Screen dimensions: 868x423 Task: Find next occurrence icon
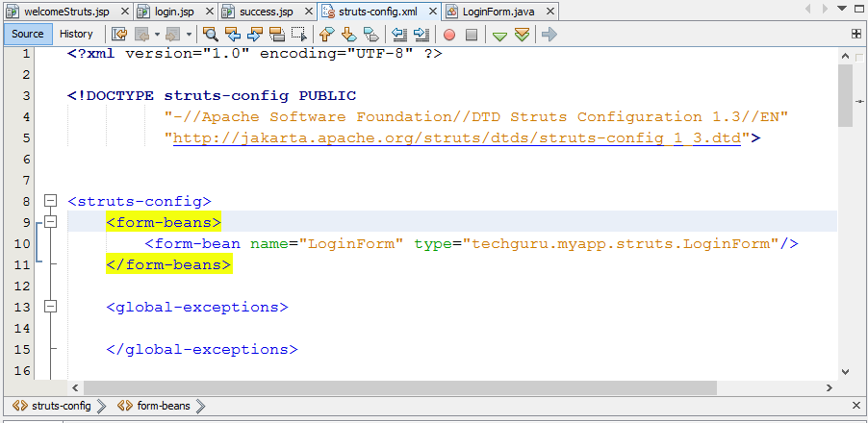pos(255,35)
